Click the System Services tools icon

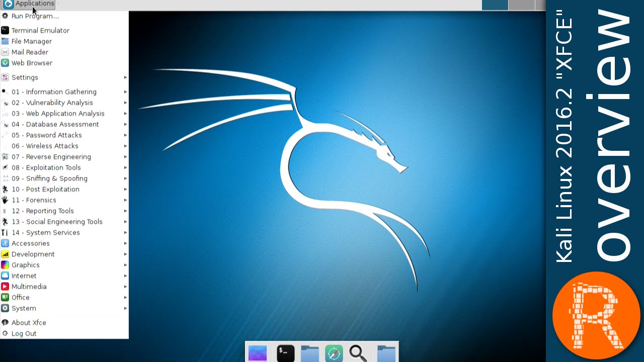tap(5, 232)
